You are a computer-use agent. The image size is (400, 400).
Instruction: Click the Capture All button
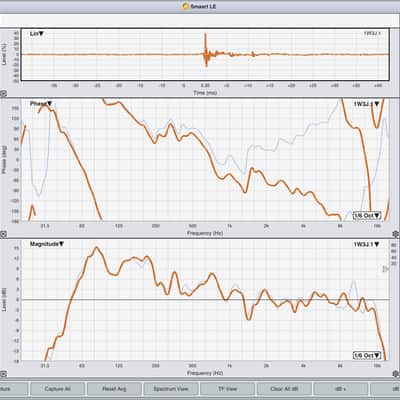tap(57, 389)
